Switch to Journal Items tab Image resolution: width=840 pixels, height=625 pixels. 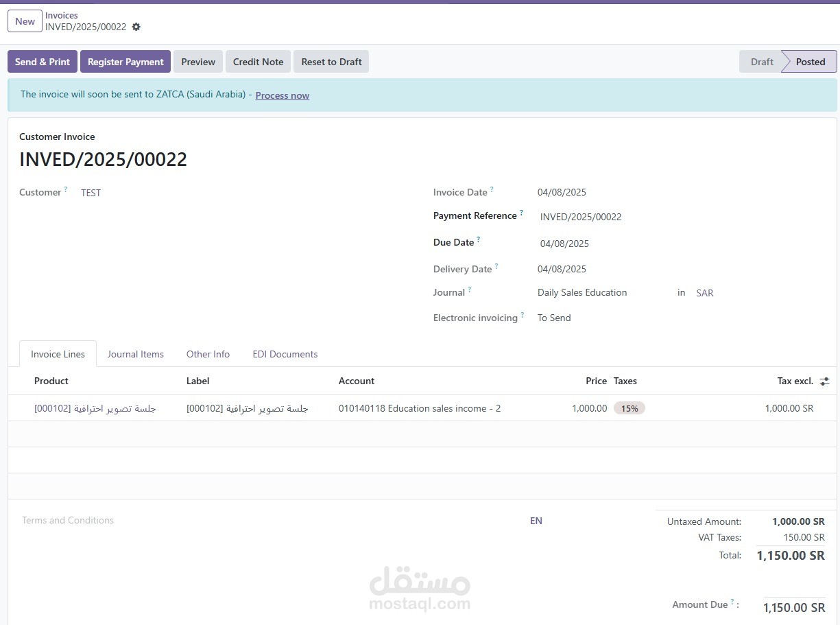(136, 354)
